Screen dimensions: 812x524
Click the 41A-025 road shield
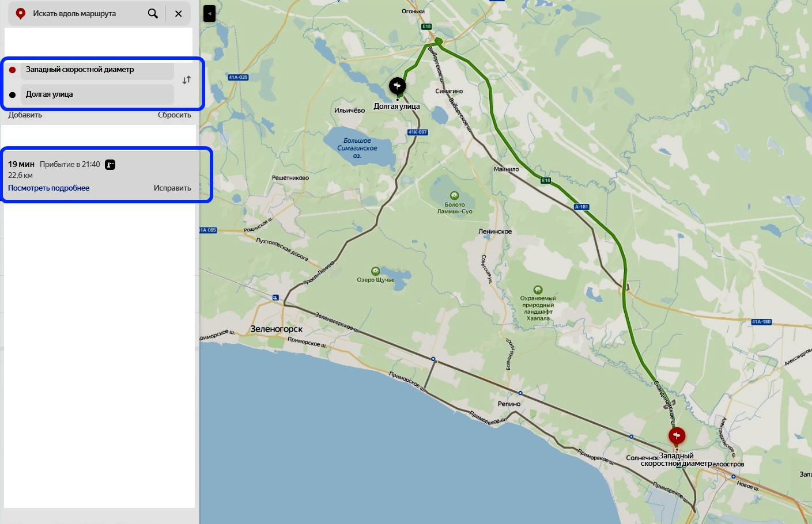(238, 77)
